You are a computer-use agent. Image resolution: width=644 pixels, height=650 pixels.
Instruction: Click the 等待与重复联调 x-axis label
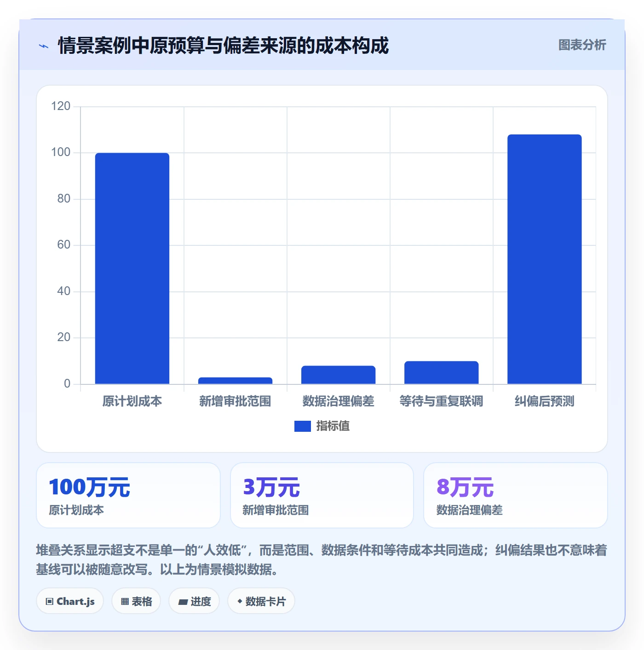[x=441, y=401]
